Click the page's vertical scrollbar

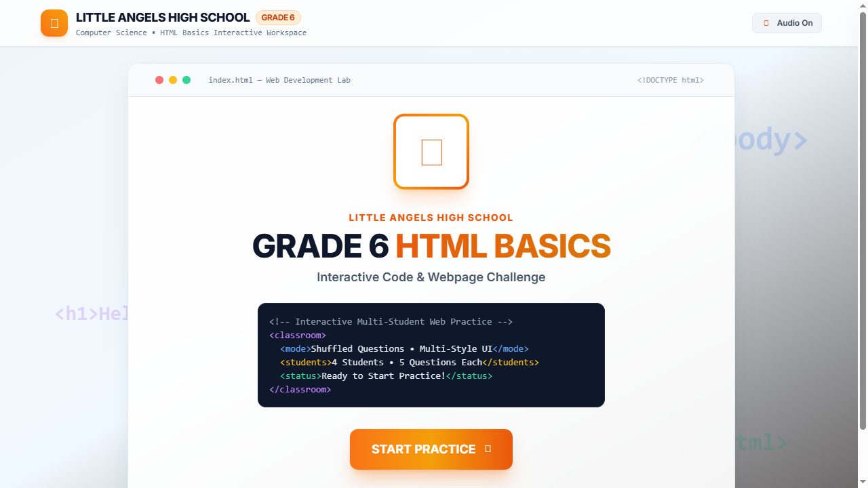pyautogui.click(x=863, y=220)
